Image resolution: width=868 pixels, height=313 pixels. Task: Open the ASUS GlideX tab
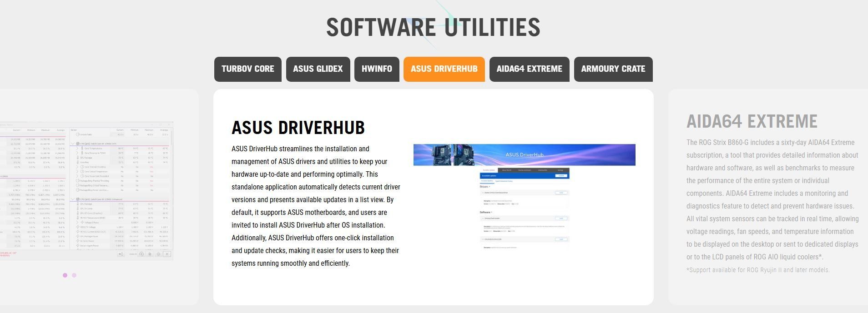pos(318,69)
